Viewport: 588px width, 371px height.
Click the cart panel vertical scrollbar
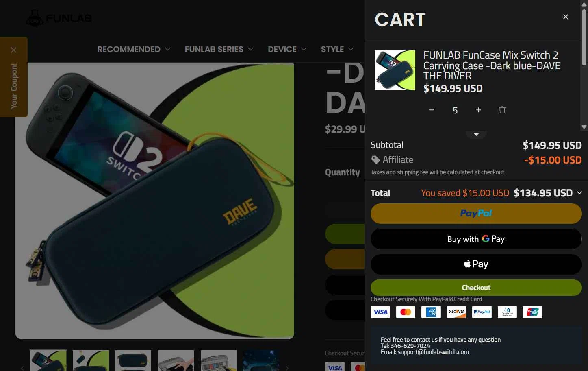pos(584,37)
